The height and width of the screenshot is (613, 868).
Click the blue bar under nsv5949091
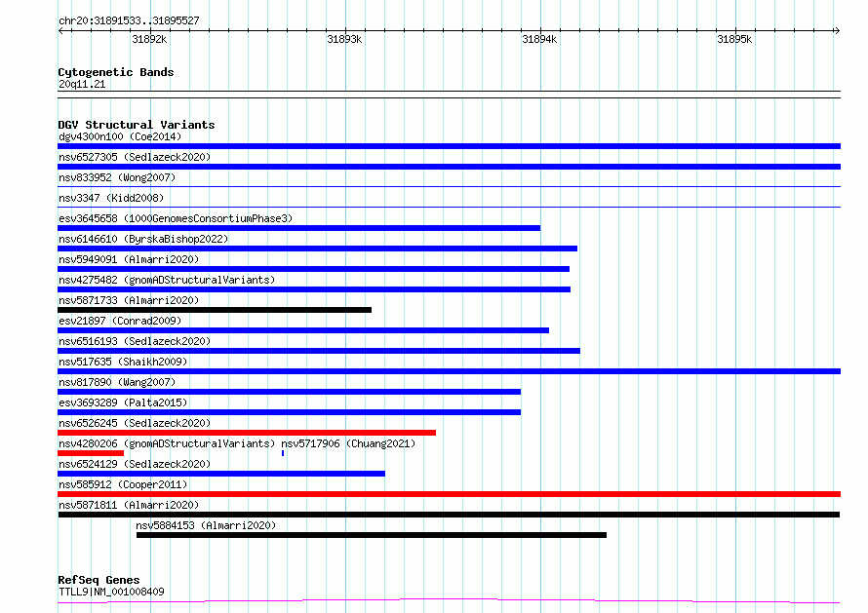313,269
